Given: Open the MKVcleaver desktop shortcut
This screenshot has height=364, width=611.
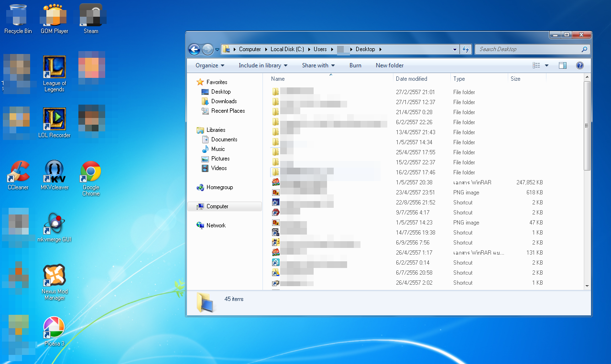Looking at the screenshot, I should coord(55,172).
